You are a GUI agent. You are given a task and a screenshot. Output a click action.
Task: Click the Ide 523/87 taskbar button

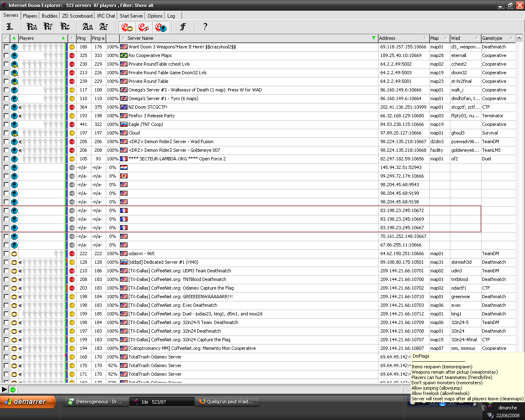coord(162,402)
